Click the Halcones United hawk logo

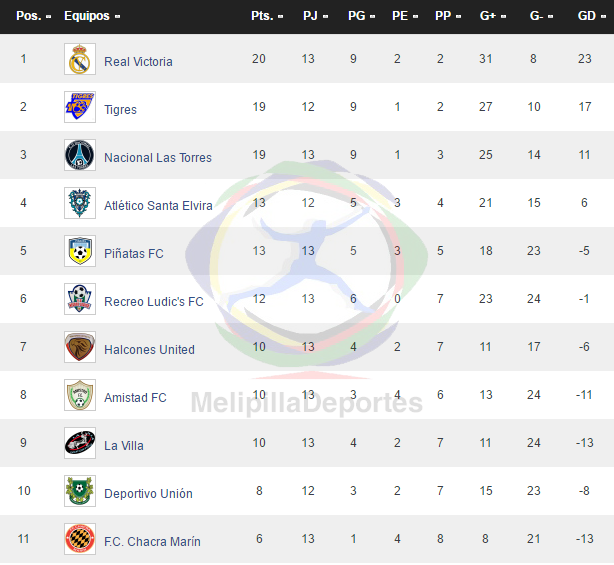[x=80, y=347]
